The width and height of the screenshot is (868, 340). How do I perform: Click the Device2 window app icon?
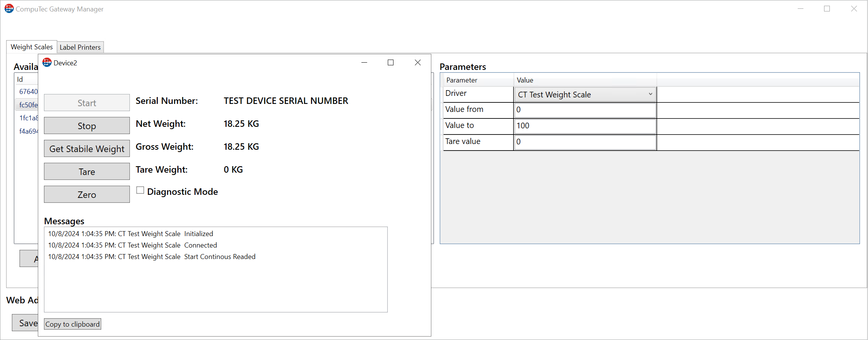tap(47, 63)
